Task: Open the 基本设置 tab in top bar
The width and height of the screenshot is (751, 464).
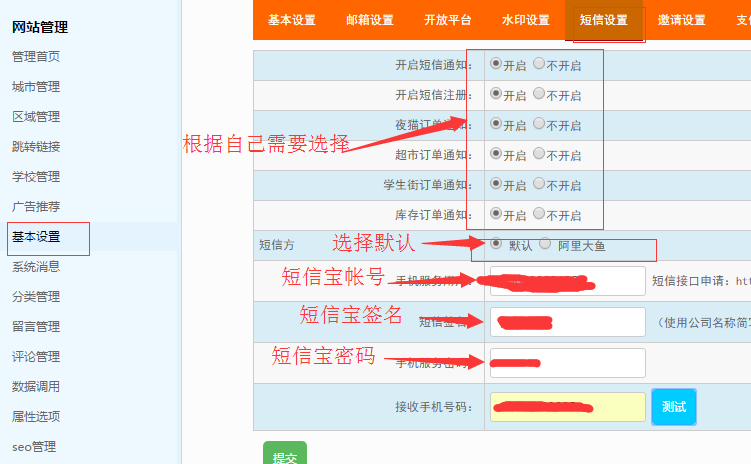Action: [x=291, y=20]
